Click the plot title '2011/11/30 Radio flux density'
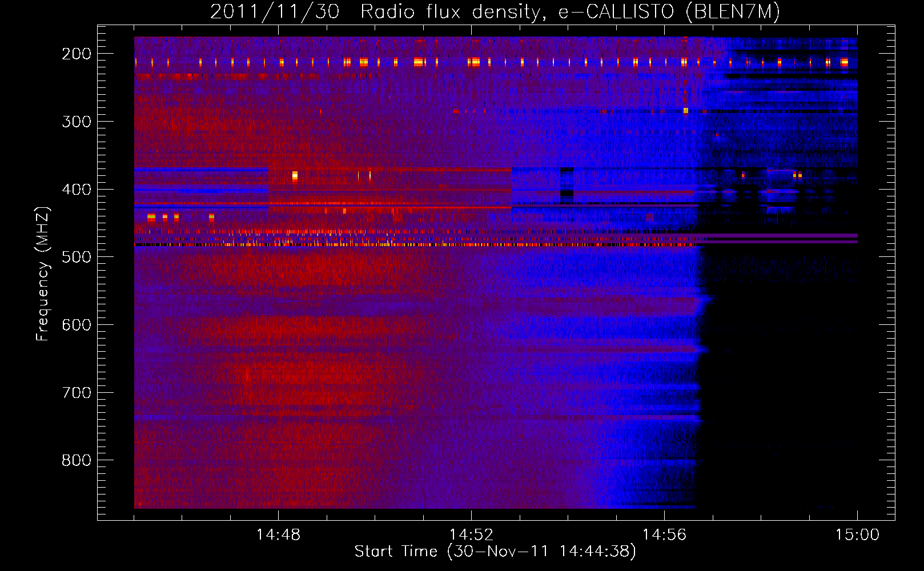This screenshot has height=571, width=924. pos(495,11)
